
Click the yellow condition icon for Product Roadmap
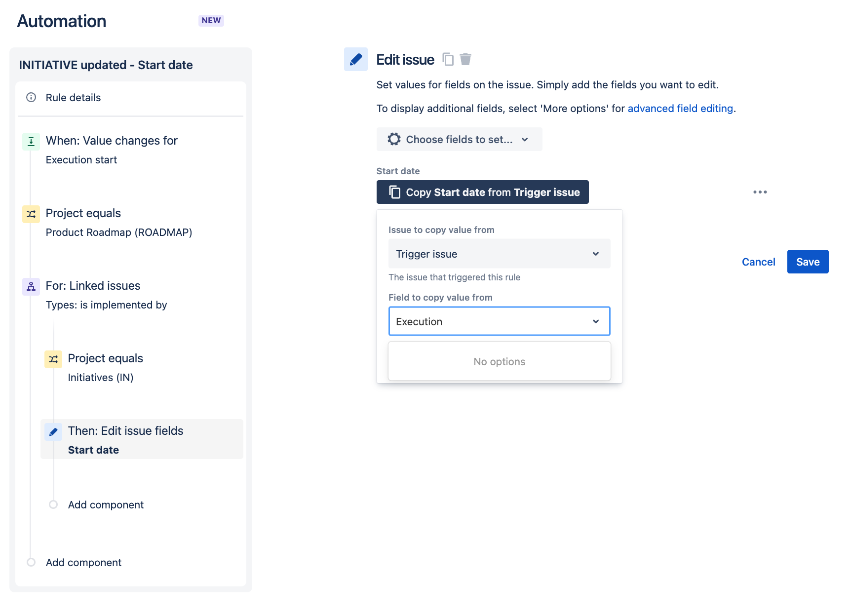31,214
